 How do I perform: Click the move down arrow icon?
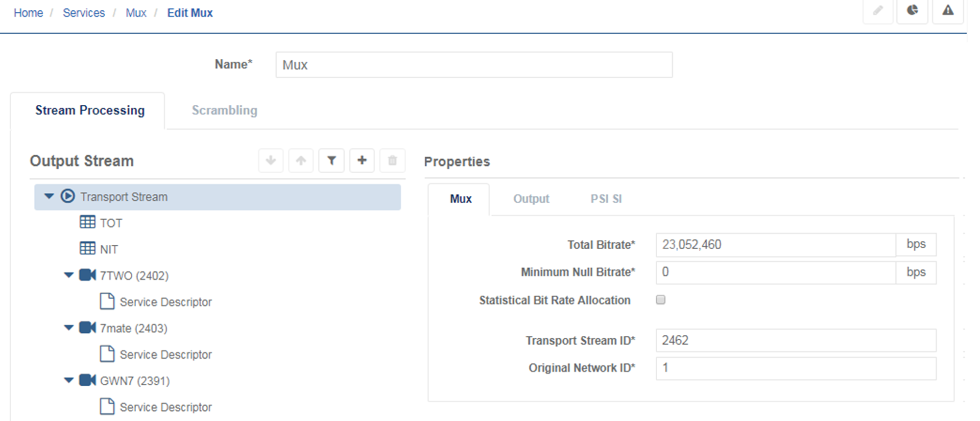pos(271,161)
